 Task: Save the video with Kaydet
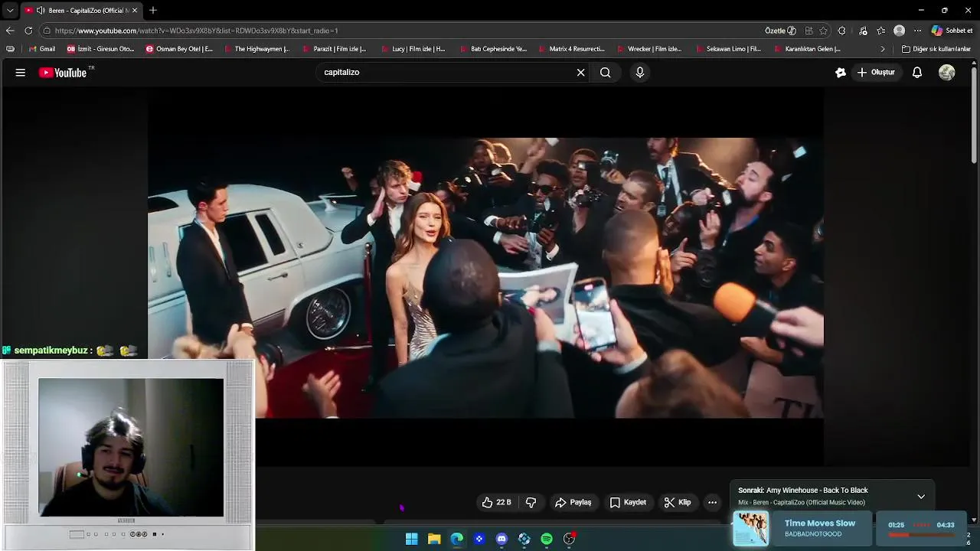(x=628, y=503)
